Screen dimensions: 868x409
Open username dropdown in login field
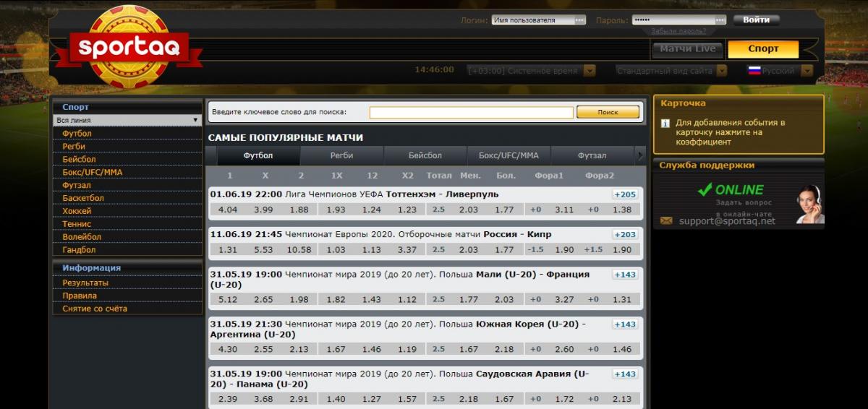pyautogui.click(x=579, y=20)
